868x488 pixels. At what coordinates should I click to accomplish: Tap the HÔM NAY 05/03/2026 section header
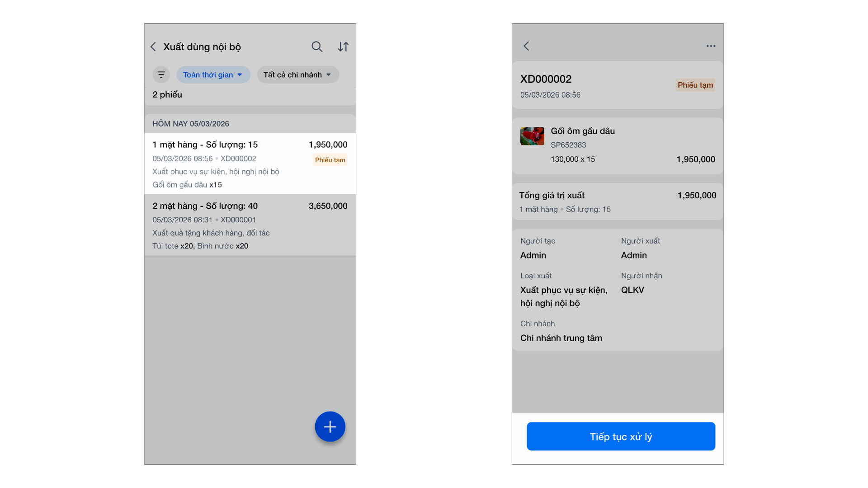click(x=191, y=124)
